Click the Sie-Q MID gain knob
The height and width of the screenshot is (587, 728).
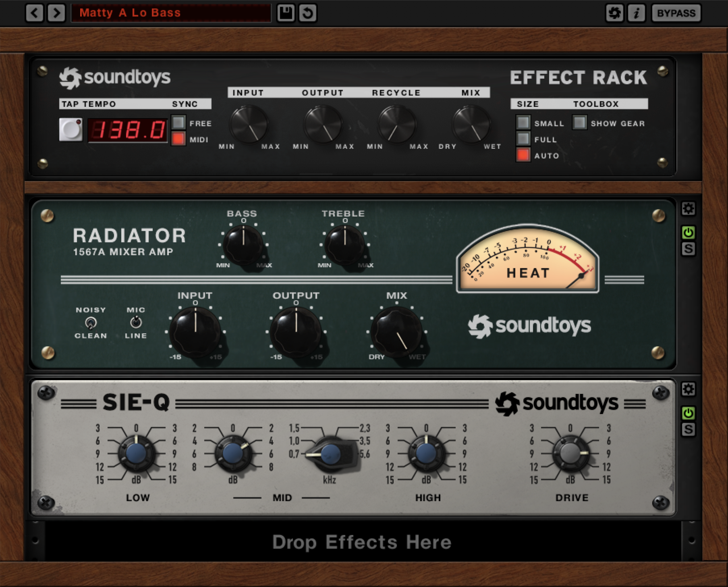pyautogui.click(x=233, y=454)
